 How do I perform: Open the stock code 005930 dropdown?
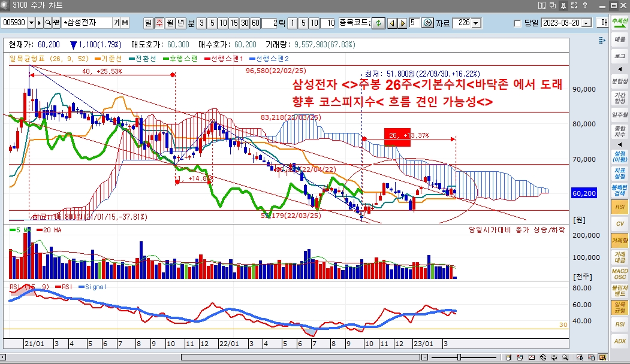coord(31,23)
